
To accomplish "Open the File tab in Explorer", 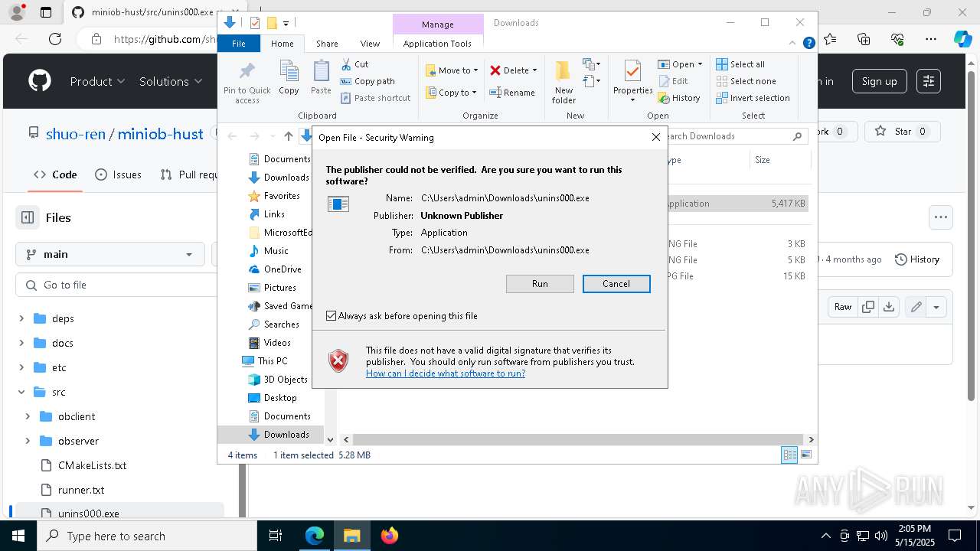I will (x=239, y=44).
